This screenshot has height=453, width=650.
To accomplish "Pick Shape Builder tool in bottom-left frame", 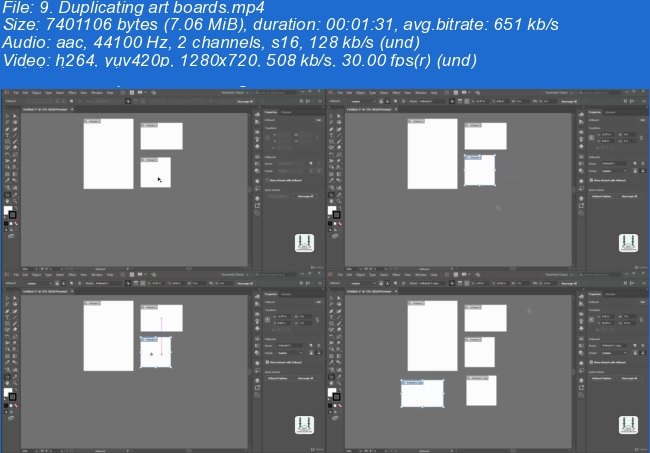I will [7, 349].
